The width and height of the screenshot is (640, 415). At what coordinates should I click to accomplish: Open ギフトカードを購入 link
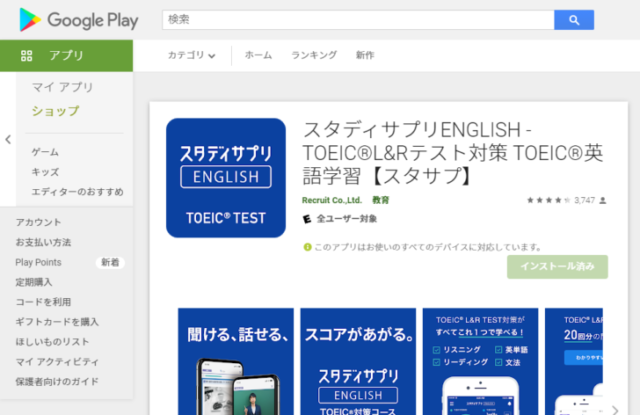coord(57,322)
